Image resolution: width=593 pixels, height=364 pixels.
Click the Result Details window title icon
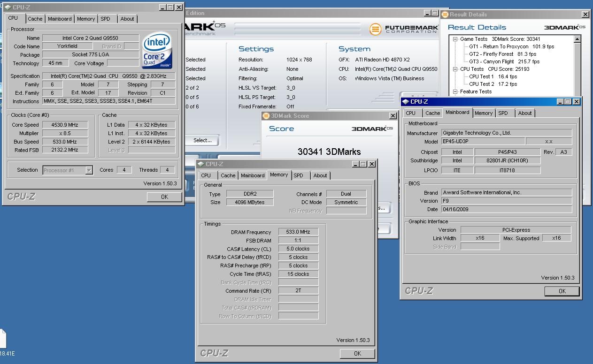tap(445, 15)
